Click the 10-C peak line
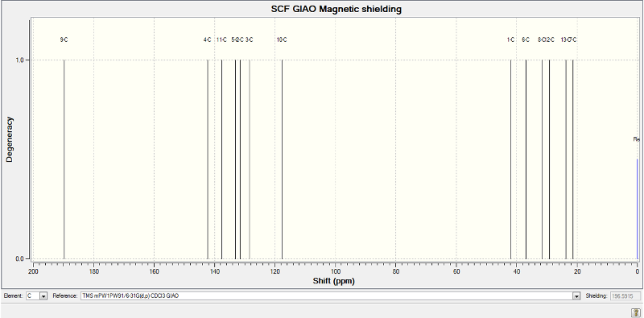The width and height of the screenshot is (644, 318). coord(283,159)
